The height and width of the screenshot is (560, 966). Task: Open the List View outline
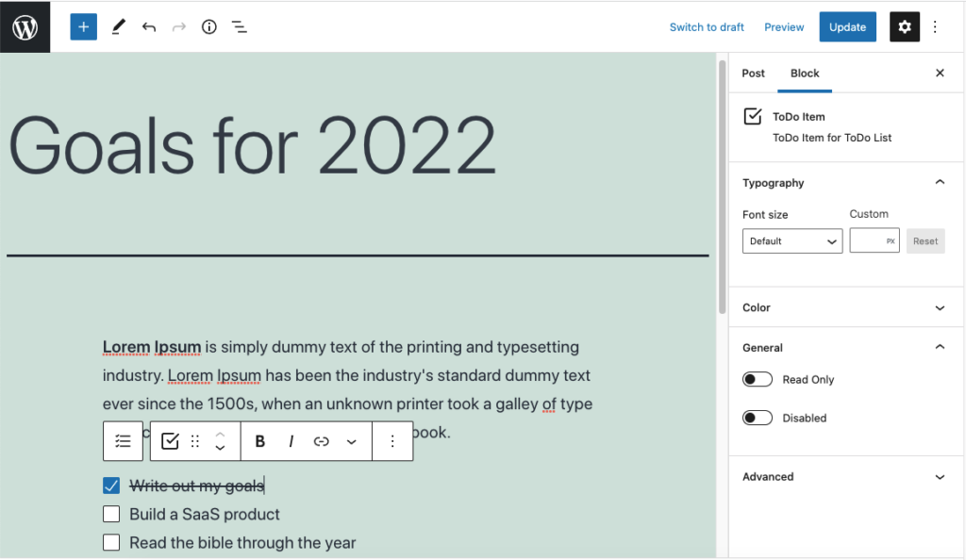pos(239,27)
